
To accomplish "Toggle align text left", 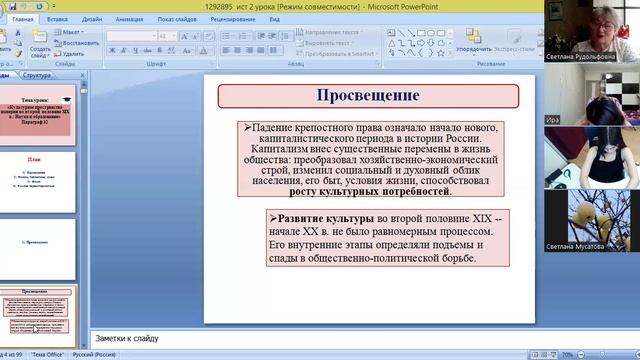I will click(226, 51).
